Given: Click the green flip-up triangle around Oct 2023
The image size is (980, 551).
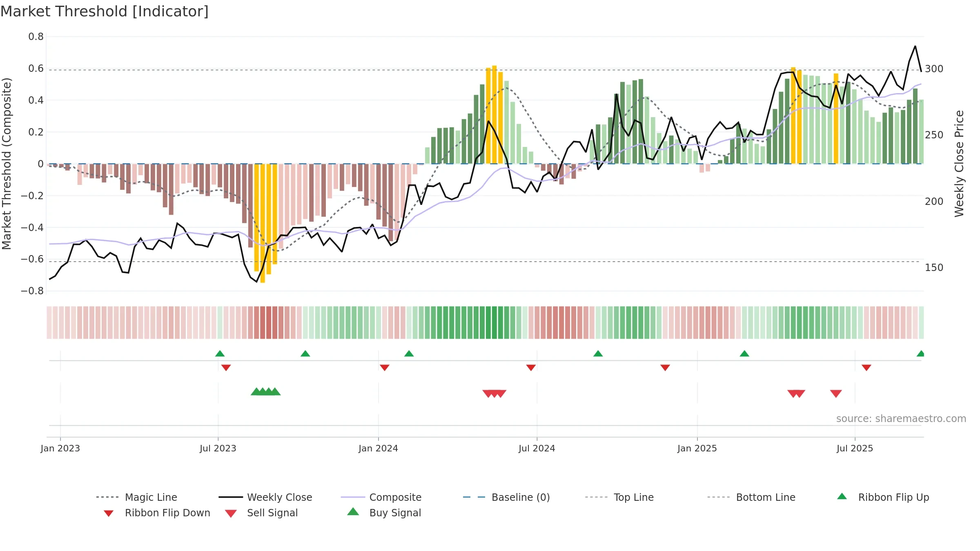Looking at the screenshot, I should point(305,353).
